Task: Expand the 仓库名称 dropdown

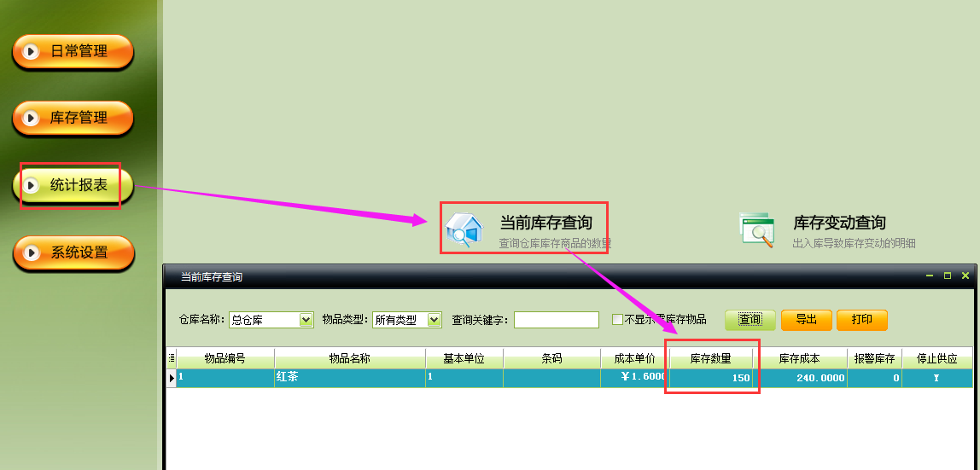Action: coord(306,320)
